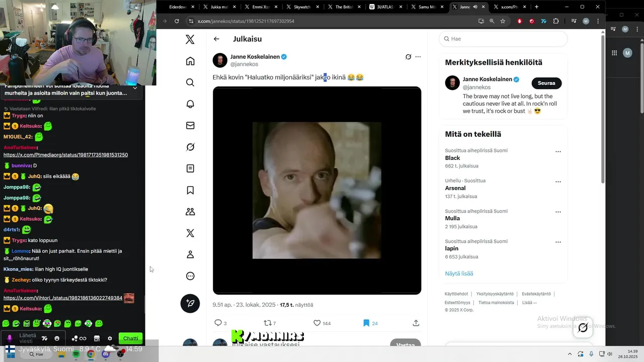This screenshot has height=362, width=644.
Task: Click the compose post button
Action: point(190,303)
